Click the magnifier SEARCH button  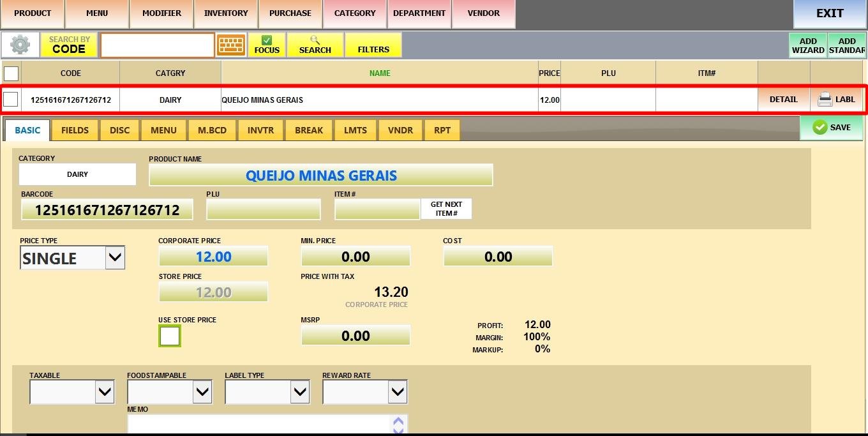point(315,45)
